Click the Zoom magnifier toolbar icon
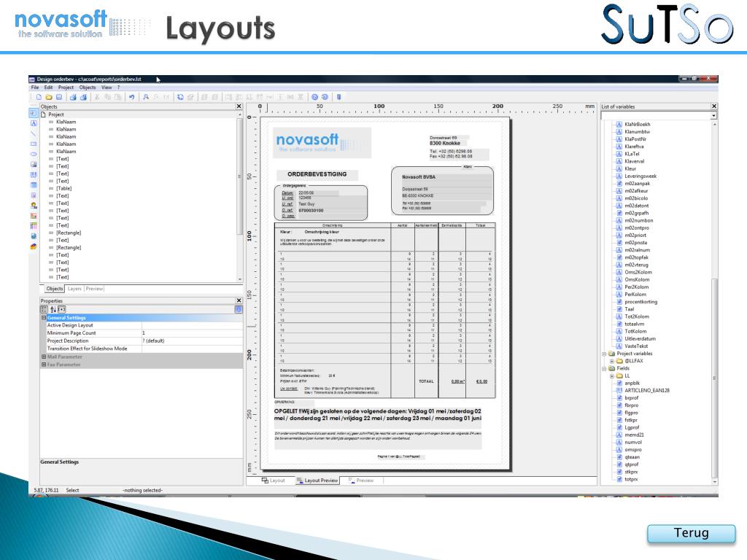Image resolution: width=747 pixels, height=560 pixels. click(146, 97)
